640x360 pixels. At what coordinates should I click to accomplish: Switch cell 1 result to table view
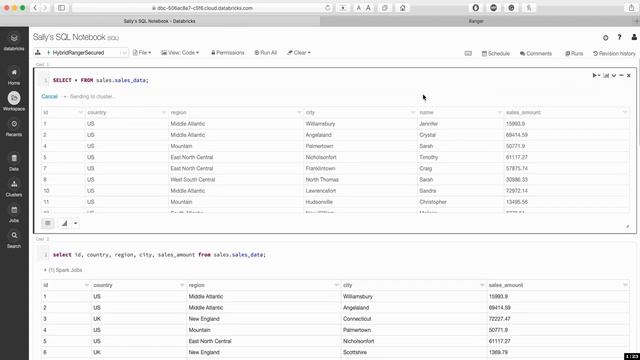click(x=48, y=223)
